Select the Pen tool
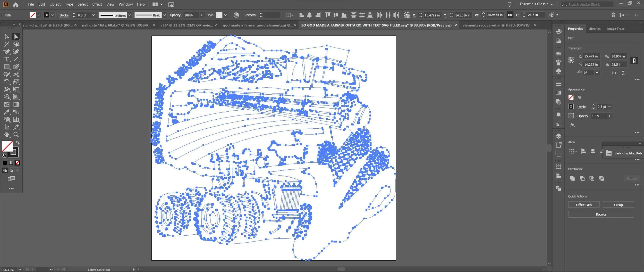This screenshot has height=272, width=644. [x=7, y=52]
